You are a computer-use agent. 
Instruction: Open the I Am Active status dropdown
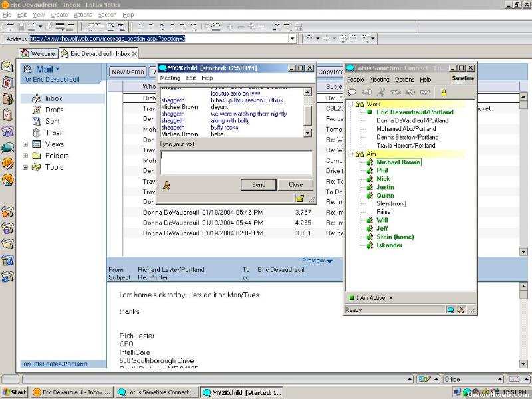[x=390, y=298]
